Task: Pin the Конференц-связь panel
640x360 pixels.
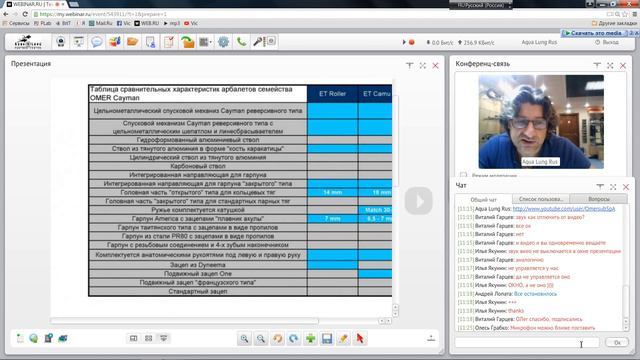Action: pyautogui.click(x=597, y=65)
